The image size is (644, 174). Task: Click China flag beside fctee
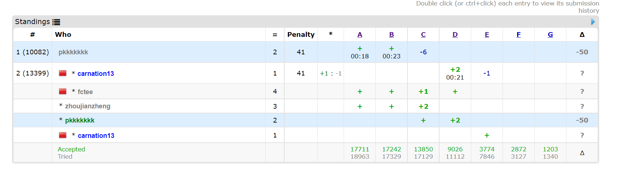point(63,91)
